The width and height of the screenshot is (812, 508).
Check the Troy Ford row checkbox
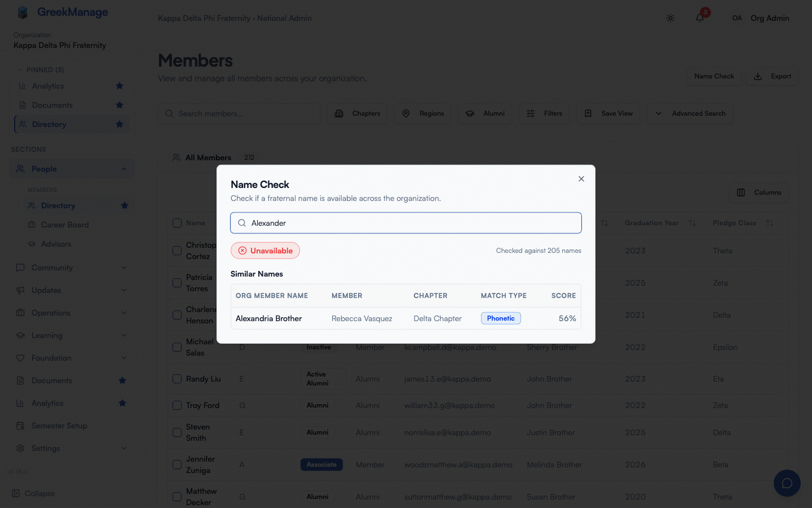point(177,405)
